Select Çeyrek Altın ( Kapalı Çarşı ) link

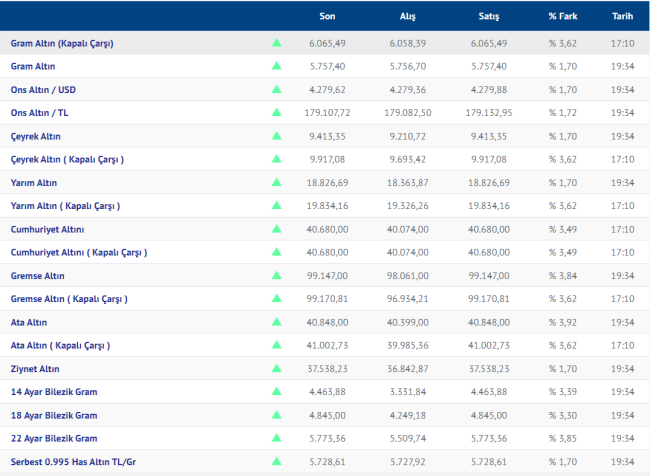click(x=67, y=159)
